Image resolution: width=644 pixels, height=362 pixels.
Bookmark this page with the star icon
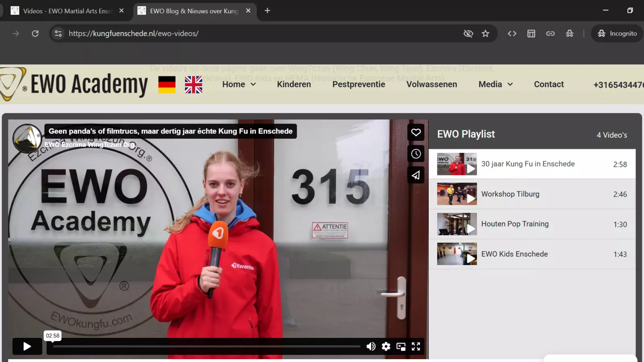(485, 33)
